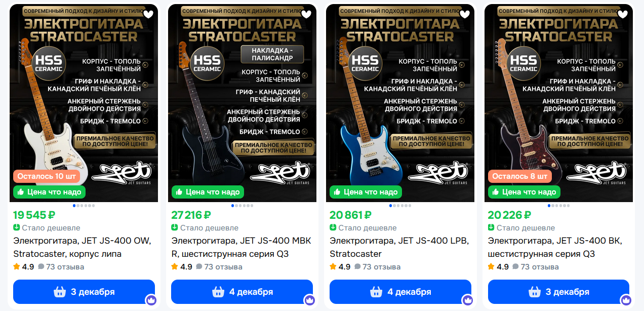Add JET JS-400 OW guitar to favorites
The height and width of the screenshot is (311, 644).
coord(148,14)
